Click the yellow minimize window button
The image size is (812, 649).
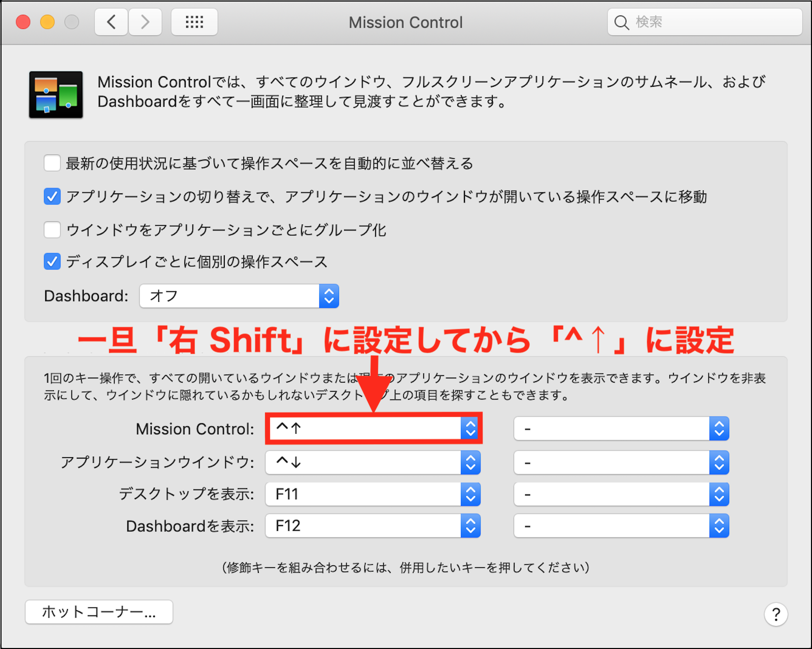pyautogui.click(x=47, y=22)
